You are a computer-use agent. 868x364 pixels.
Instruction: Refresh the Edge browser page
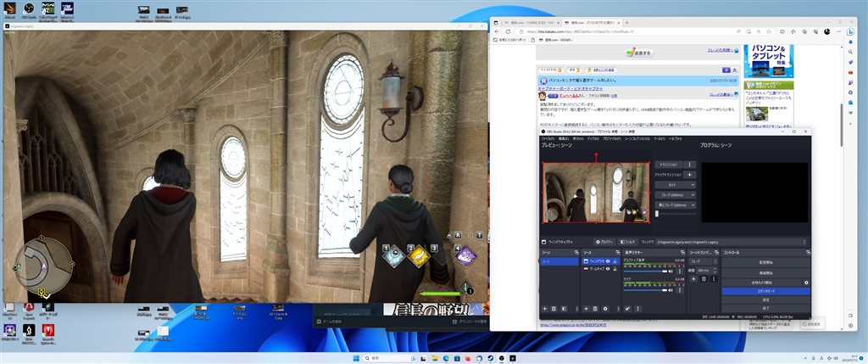508,31
